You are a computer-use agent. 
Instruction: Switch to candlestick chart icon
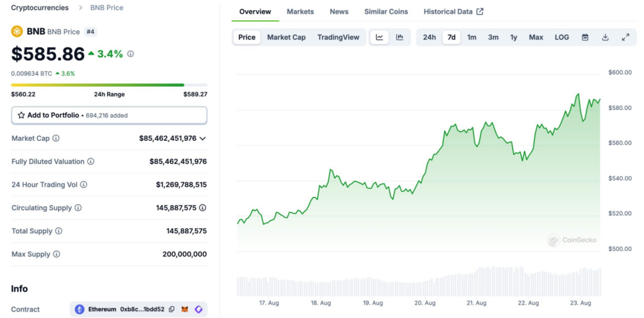pos(399,37)
